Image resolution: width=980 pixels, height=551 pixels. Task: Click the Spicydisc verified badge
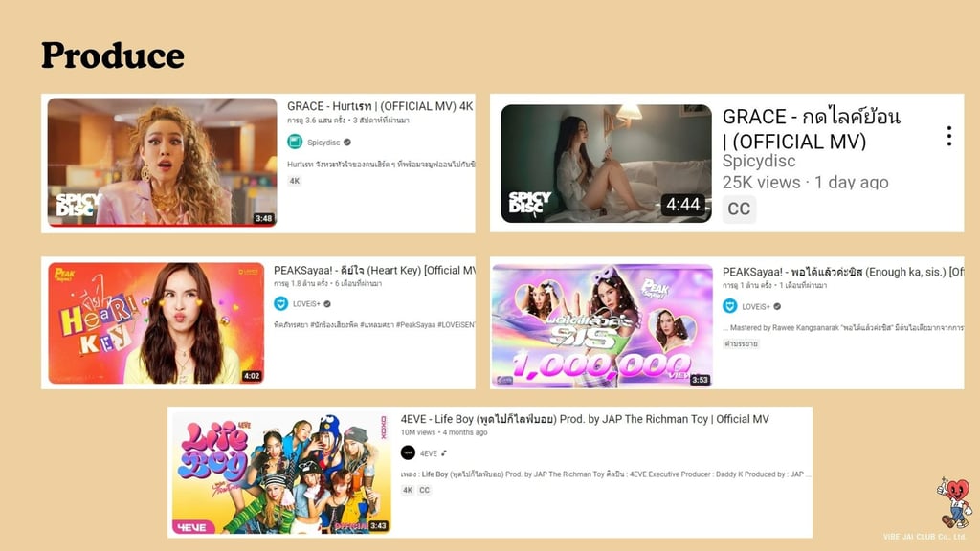pos(347,143)
